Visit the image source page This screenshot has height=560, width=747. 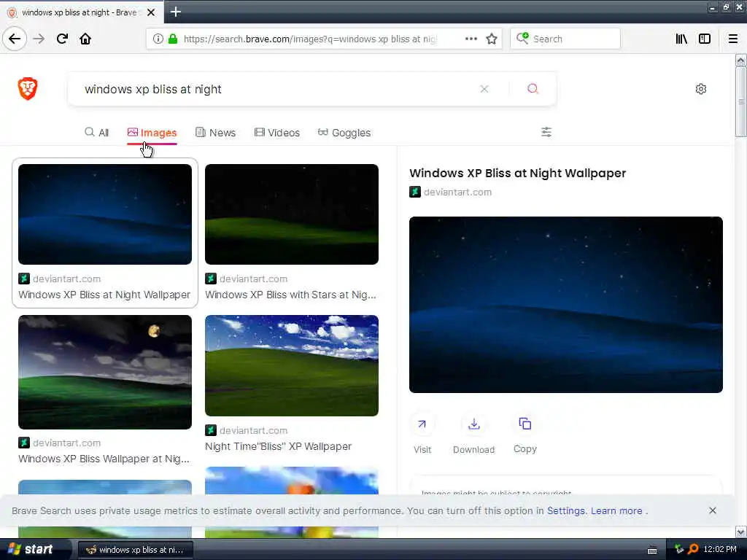(422, 433)
